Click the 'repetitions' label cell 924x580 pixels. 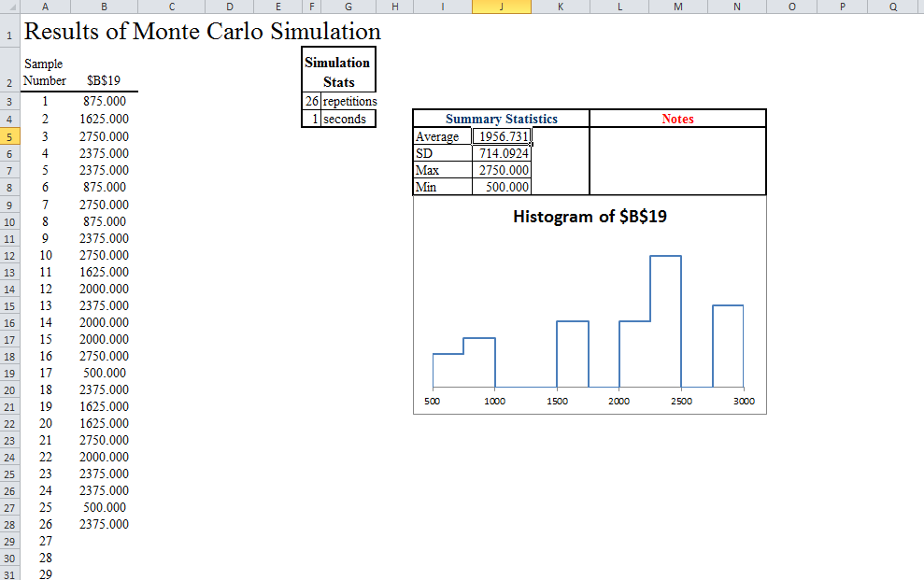point(348,101)
